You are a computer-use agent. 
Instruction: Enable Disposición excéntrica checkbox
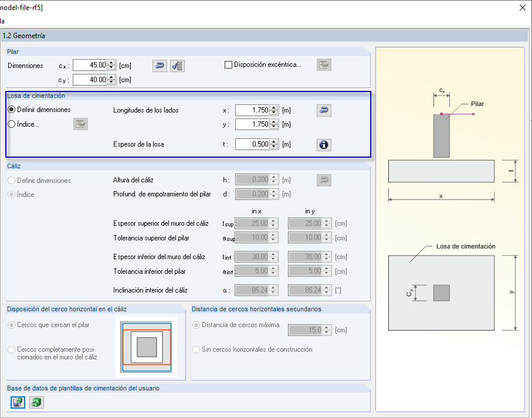(x=228, y=64)
